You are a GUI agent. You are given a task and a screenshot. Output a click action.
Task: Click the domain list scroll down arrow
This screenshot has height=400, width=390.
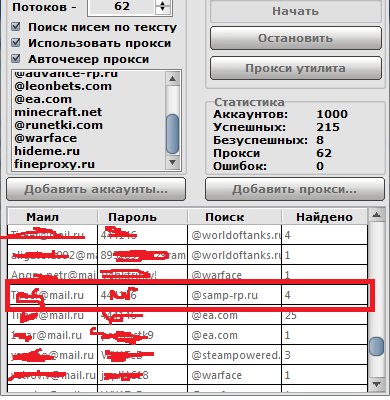coord(172,163)
